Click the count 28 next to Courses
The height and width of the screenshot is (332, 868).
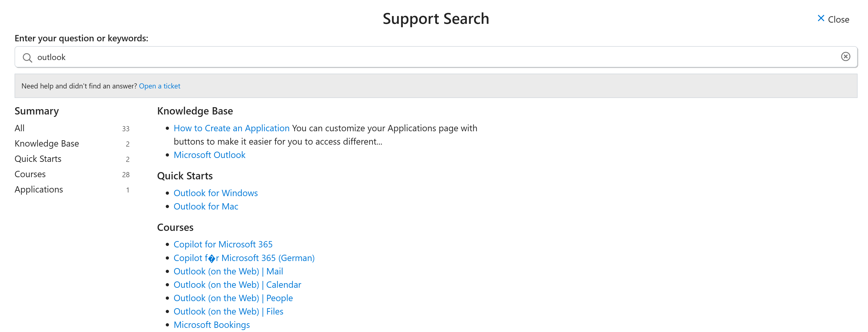(x=126, y=175)
